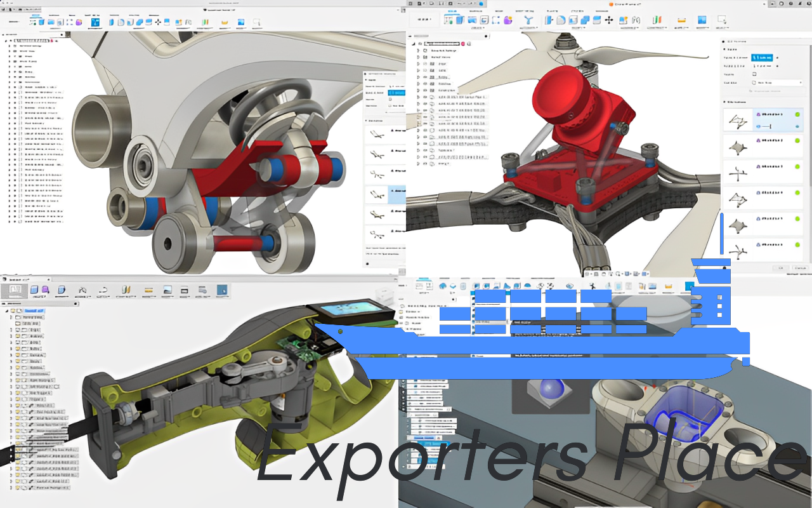Click Create Sketch icon in drone model window
812x508 pixels.
449,20
